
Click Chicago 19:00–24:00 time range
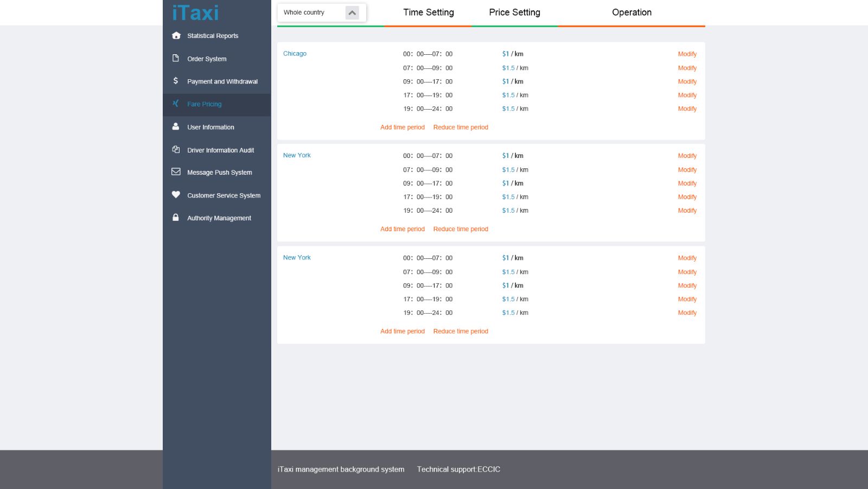tap(427, 109)
